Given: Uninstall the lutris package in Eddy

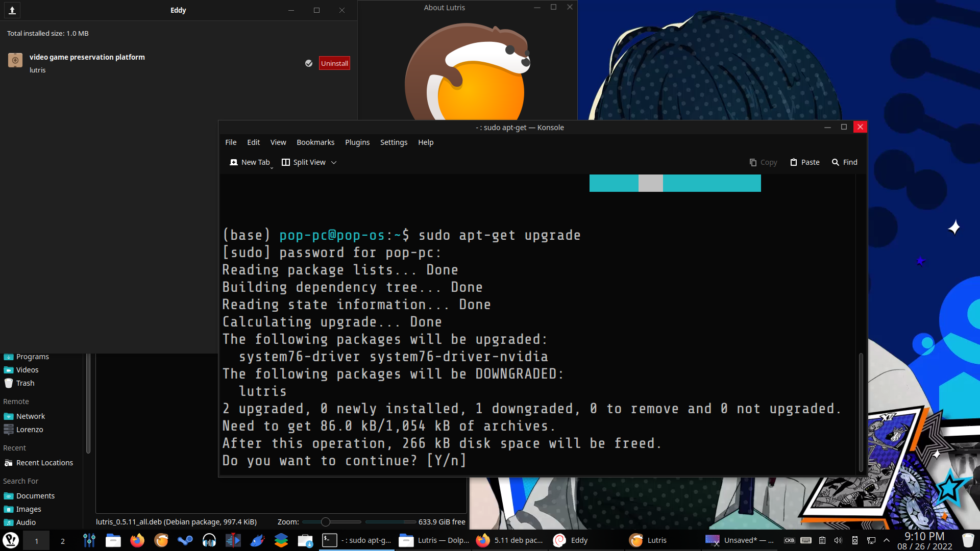Looking at the screenshot, I should (334, 63).
